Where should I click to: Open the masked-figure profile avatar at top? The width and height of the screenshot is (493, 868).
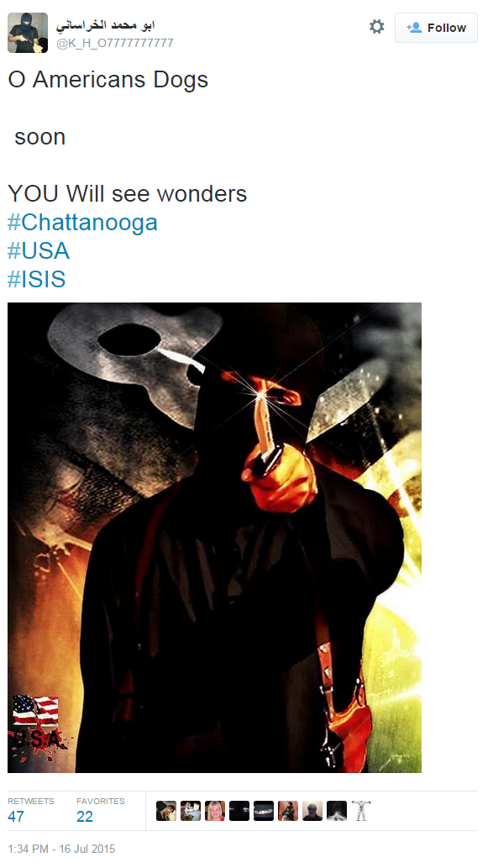coord(28,33)
